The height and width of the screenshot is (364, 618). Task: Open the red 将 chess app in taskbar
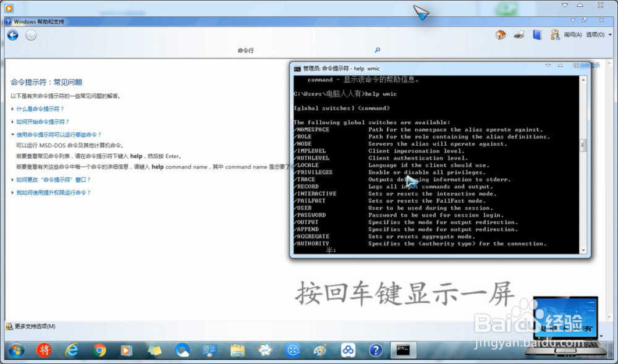coord(44,350)
